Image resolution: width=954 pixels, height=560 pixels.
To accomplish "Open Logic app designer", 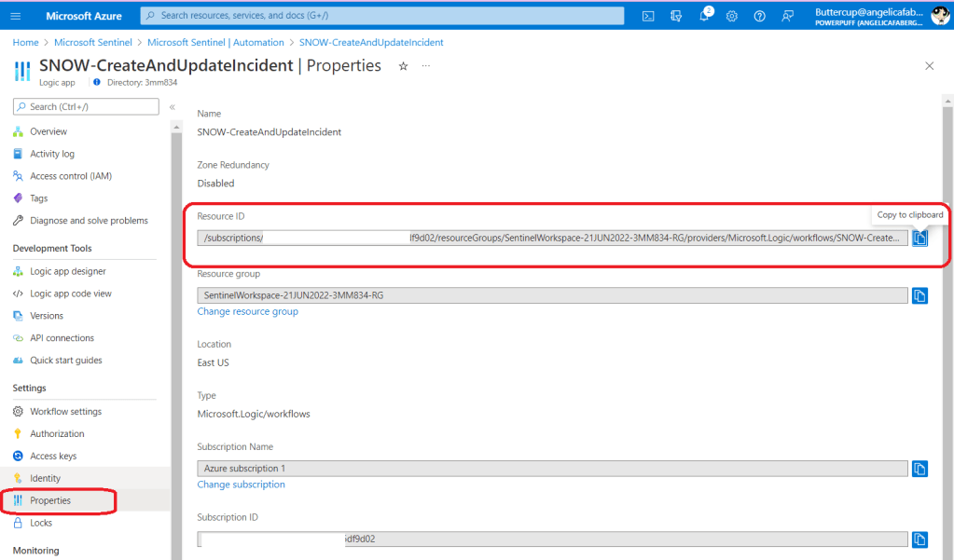I will click(x=67, y=271).
